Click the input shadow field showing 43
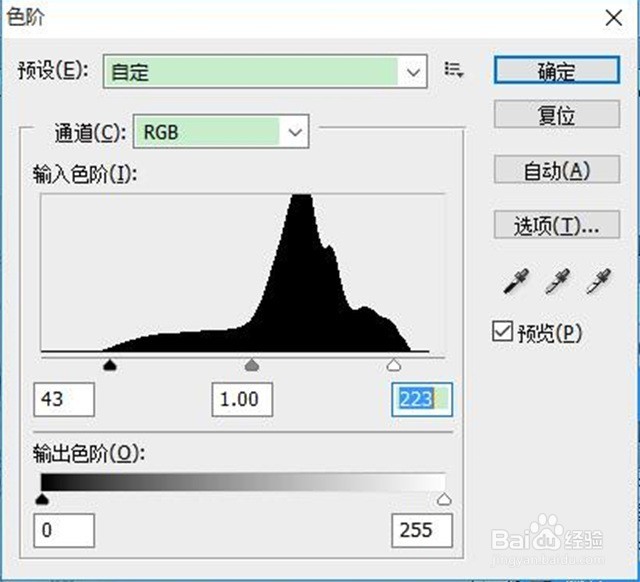Viewport: 640px width, 582px height. pyautogui.click(x=64, y=399)
